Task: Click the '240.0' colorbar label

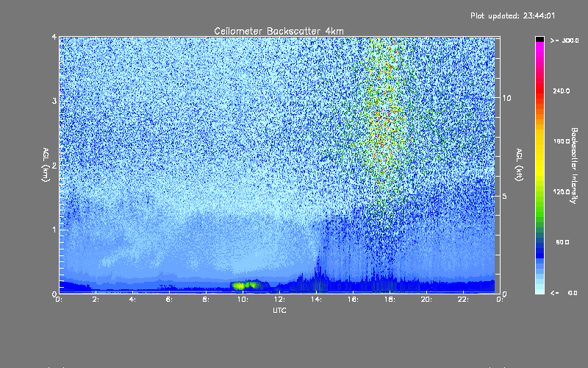Action: pyautogui.click(x=562, y=91)
